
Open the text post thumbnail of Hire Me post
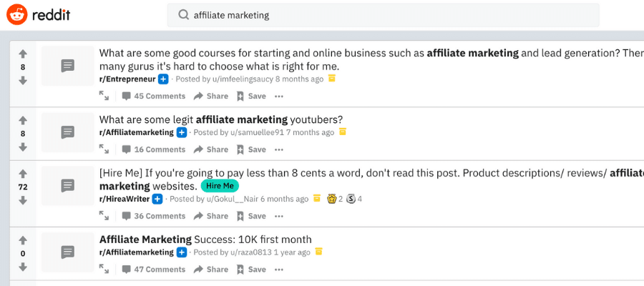point(68,186)
